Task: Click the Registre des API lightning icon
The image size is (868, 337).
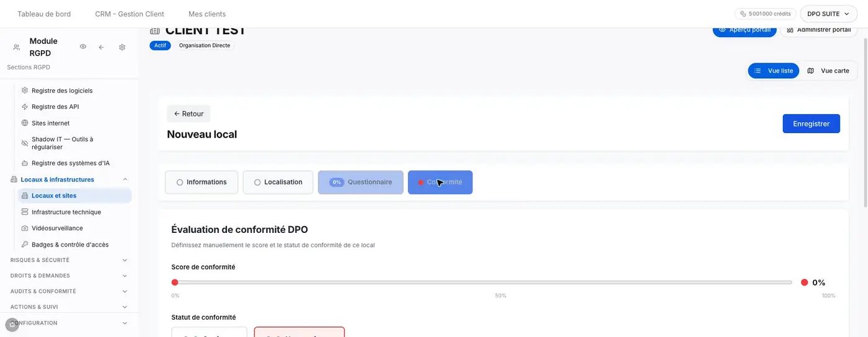Action: point(25,107)
